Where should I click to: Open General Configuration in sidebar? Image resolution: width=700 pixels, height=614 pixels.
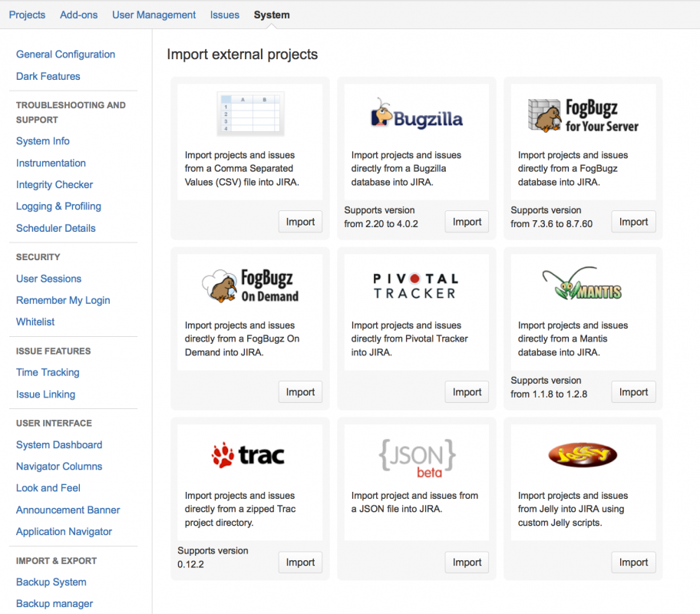tap(65, 54)
